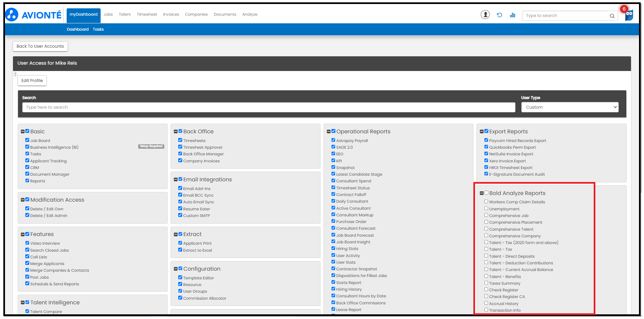Uncheck Quickbooks Perm Export
This screenshot has height=319, width=644.
click(486, 147)
